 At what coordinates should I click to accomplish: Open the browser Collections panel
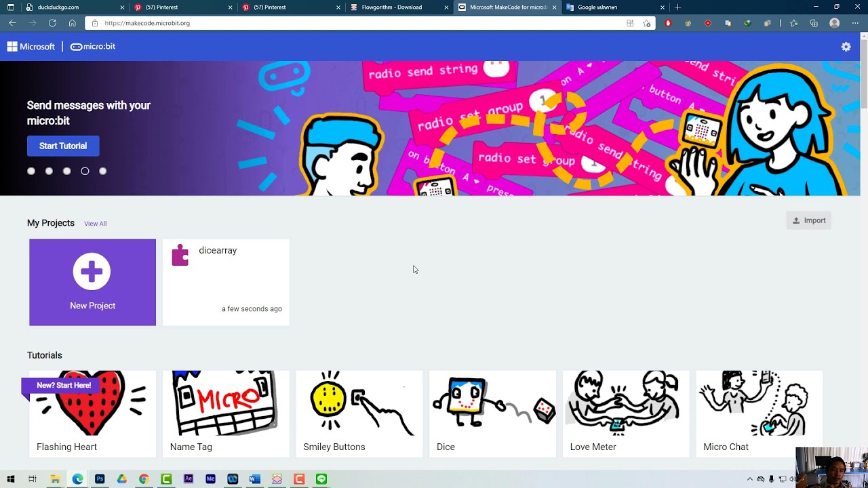(814, 23)
